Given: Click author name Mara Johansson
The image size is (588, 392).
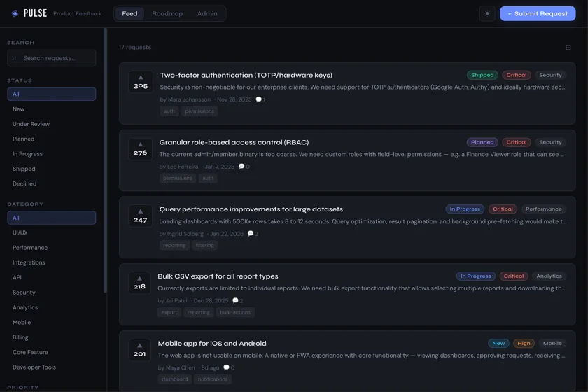Looking at the screenshot, I should click(x=189, y=99).
